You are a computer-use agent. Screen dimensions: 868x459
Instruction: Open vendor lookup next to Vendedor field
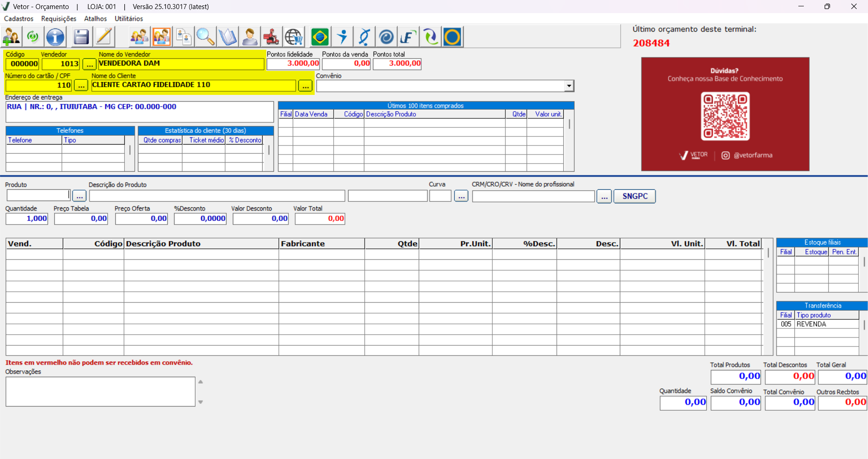90,64
